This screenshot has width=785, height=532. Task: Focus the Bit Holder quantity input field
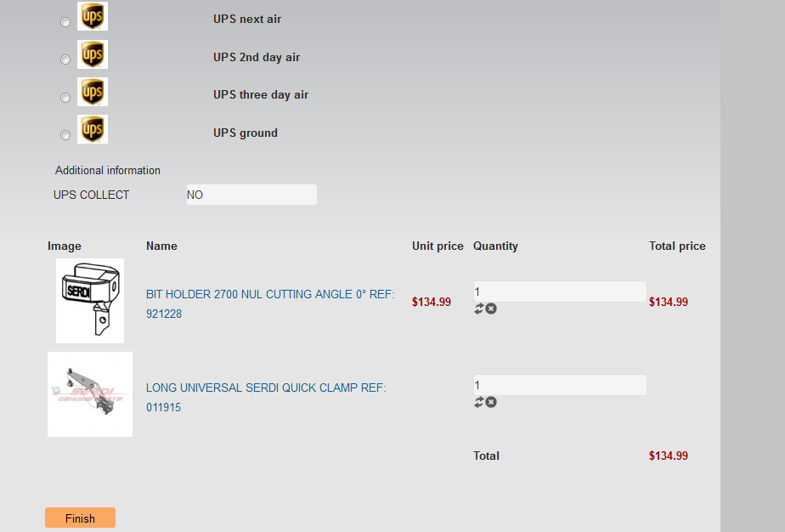click(559, 291)
